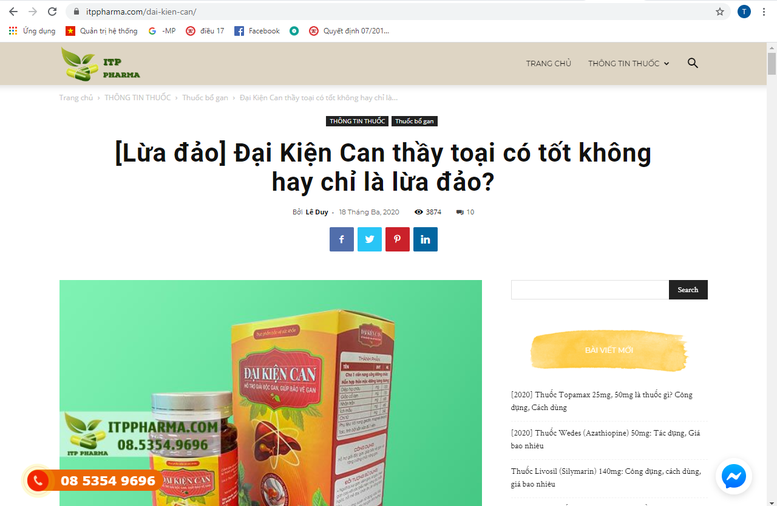Click the Thuốc bổ gan breadcrumb link
777x506 pixels.
point(205,98)
